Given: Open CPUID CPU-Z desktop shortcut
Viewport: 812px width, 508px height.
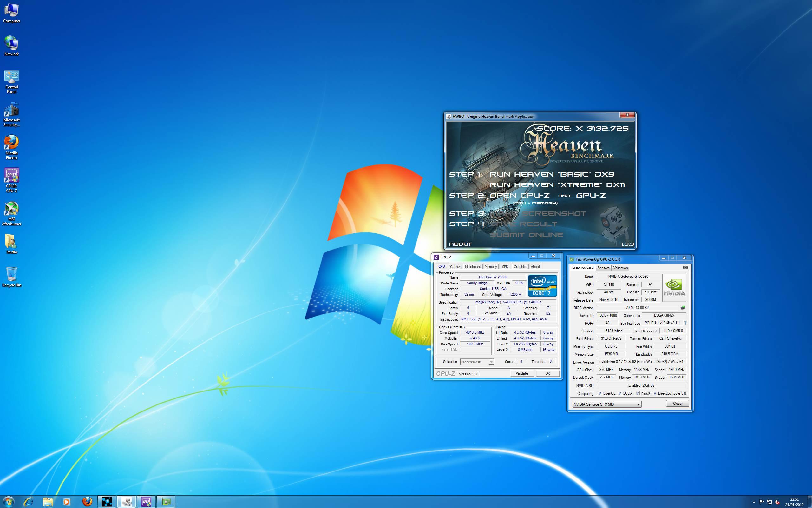Looking at the screenshot, I should 11,180.
